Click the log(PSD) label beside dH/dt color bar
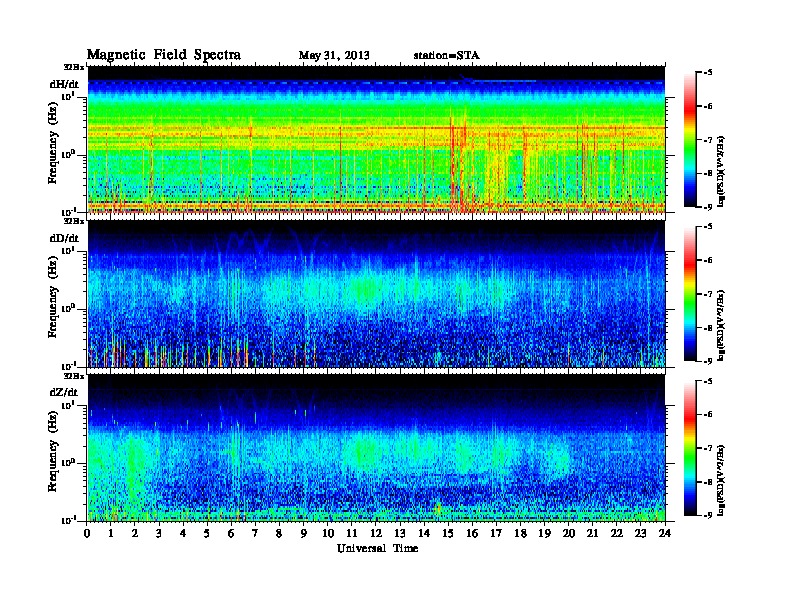 click(721, 172)
